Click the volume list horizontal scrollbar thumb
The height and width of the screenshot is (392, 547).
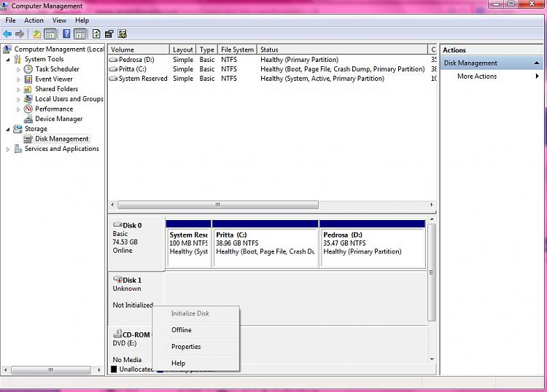pos(218,205)
